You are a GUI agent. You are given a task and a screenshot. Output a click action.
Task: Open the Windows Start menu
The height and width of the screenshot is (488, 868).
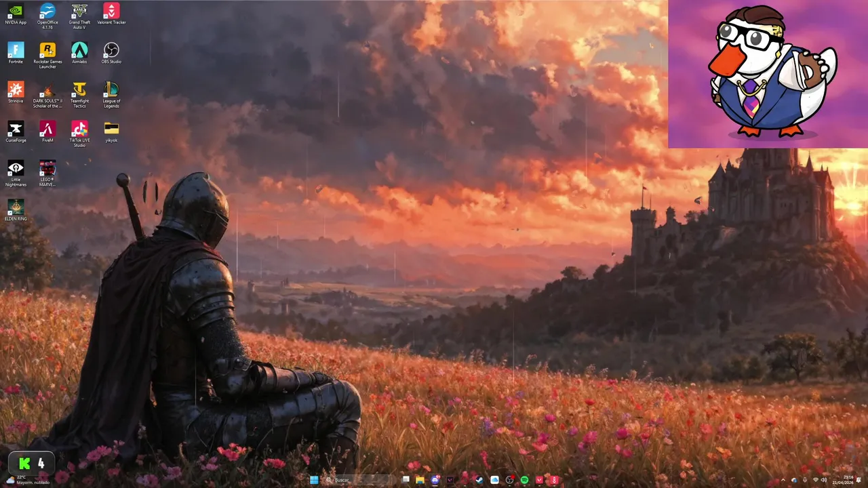[x=314, y=480]
